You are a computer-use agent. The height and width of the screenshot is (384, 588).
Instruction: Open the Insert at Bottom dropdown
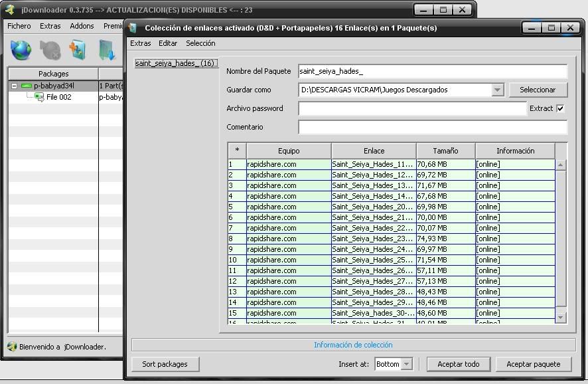(x=407, y=363)
